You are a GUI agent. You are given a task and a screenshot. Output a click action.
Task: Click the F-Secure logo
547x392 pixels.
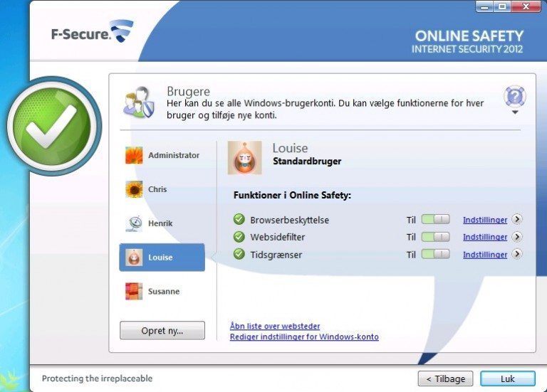[x=92, y=31]
